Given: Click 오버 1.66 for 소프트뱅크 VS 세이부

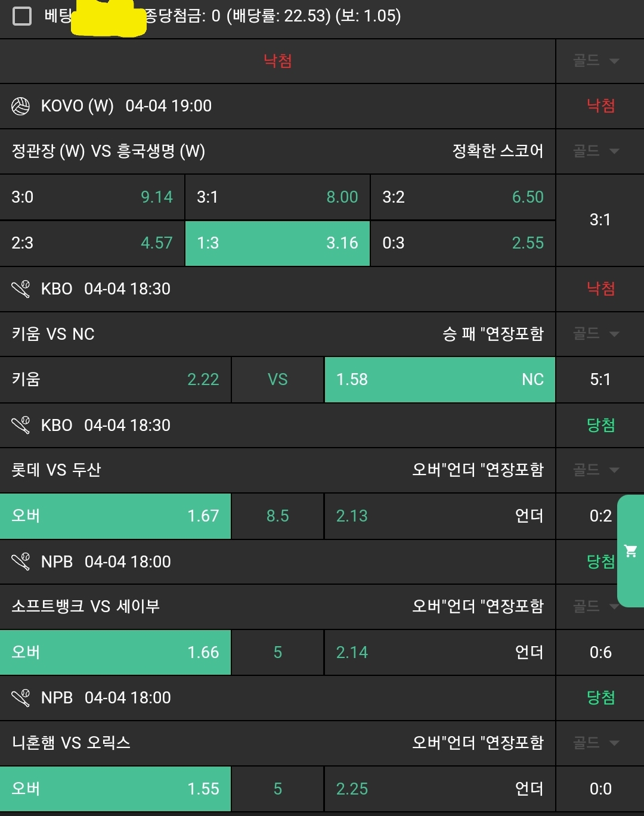Looking at the screenshot, I should (115, 653).
